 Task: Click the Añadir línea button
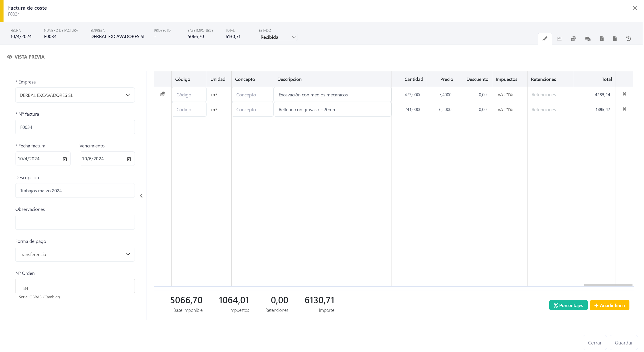609,305
